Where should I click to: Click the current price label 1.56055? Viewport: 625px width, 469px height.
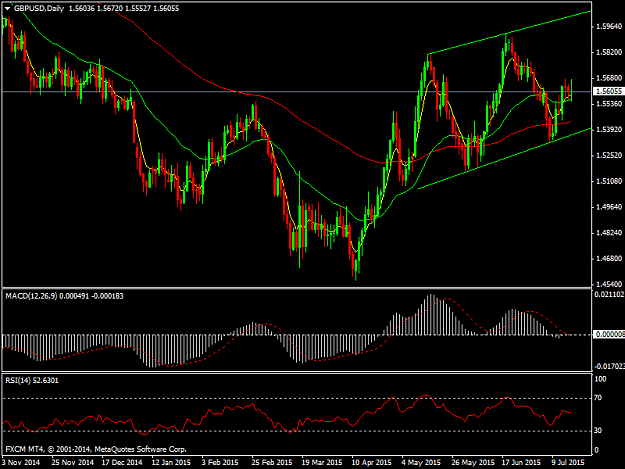608,91
